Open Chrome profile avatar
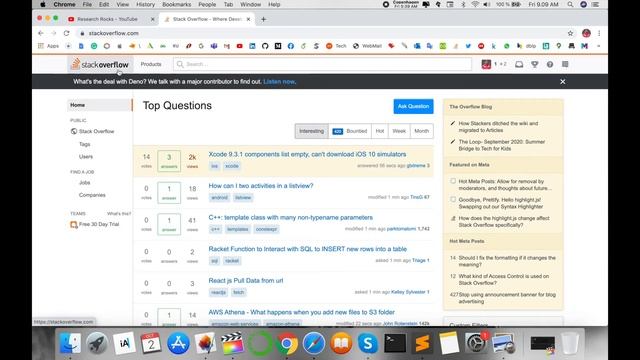The width and height of the screenshot is (640, 360). (586, 33)
